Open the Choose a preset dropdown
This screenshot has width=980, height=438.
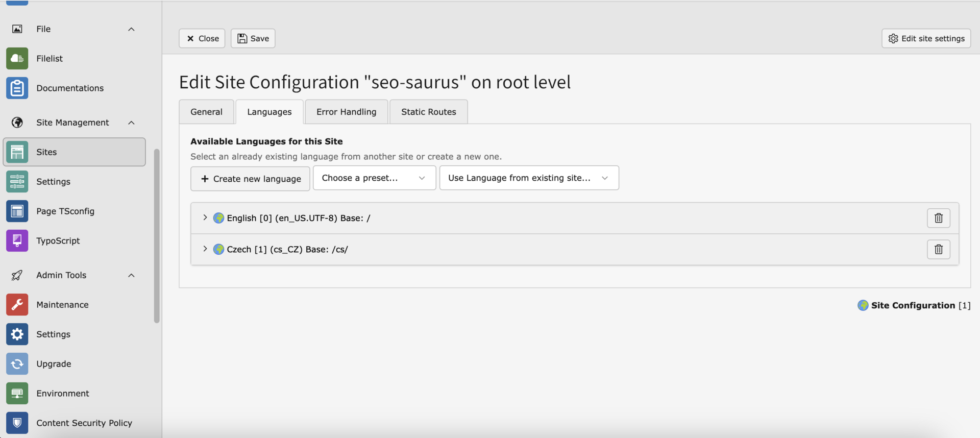tap(374, 178)
